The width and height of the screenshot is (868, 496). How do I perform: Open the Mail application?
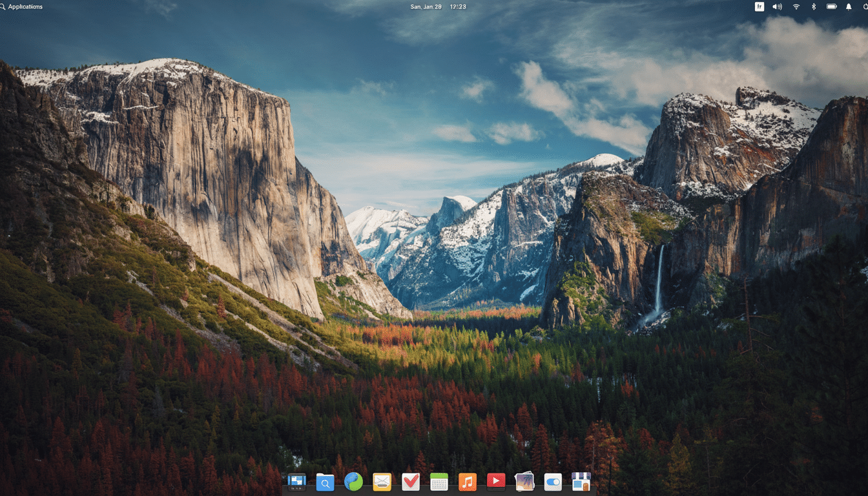[382, 481]
